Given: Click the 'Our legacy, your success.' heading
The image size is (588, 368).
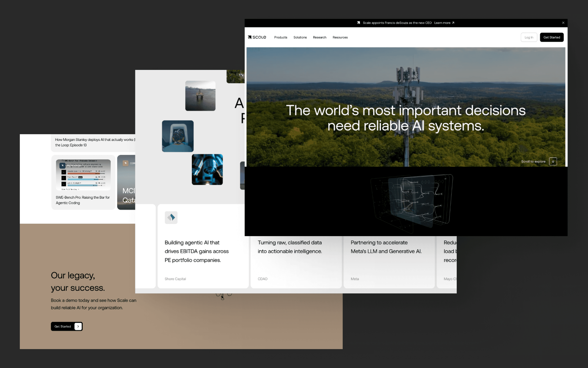Looking at the screenshot, I should tap(78, 282).
